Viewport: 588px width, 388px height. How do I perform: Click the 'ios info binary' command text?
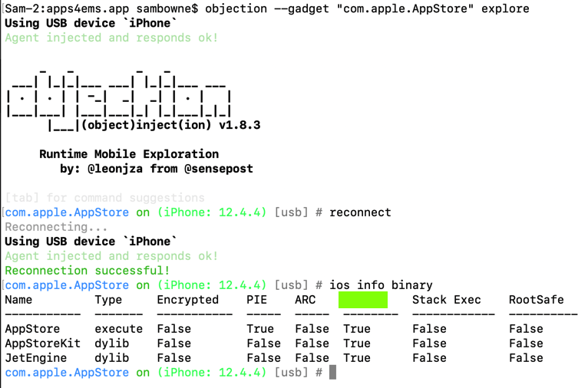[381, 285]
